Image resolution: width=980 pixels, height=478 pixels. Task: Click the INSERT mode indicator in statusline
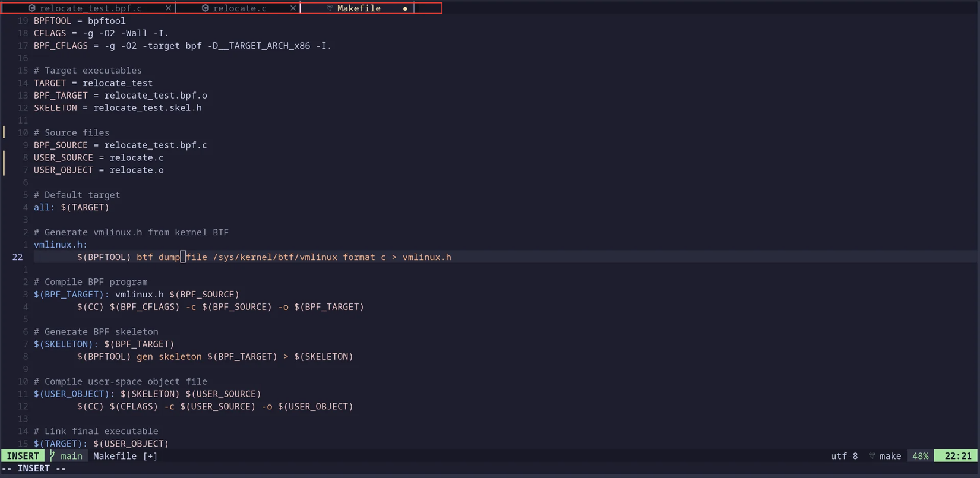pos(23,456)
